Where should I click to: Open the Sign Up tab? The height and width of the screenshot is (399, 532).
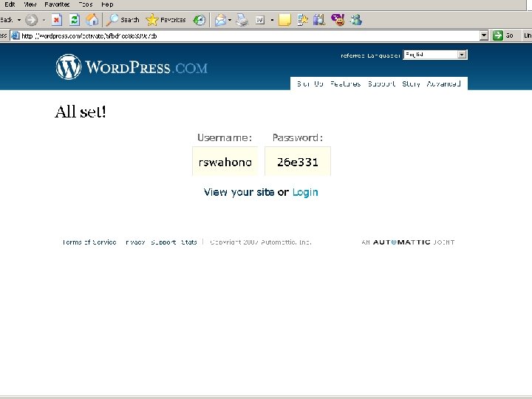click(x=310, y=83)
